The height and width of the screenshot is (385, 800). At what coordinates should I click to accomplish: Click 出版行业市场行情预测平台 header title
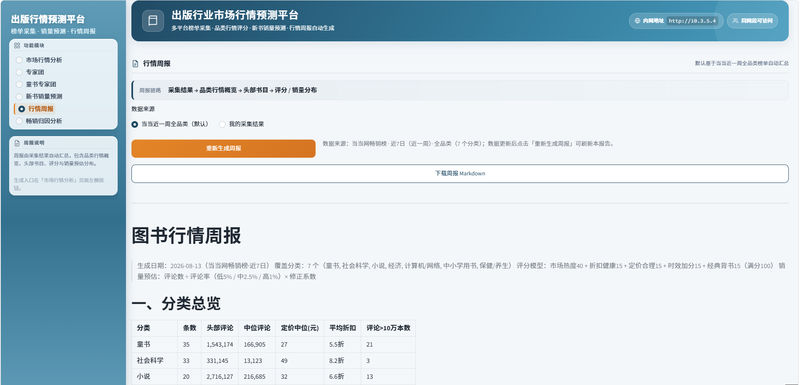coord(235,15)
